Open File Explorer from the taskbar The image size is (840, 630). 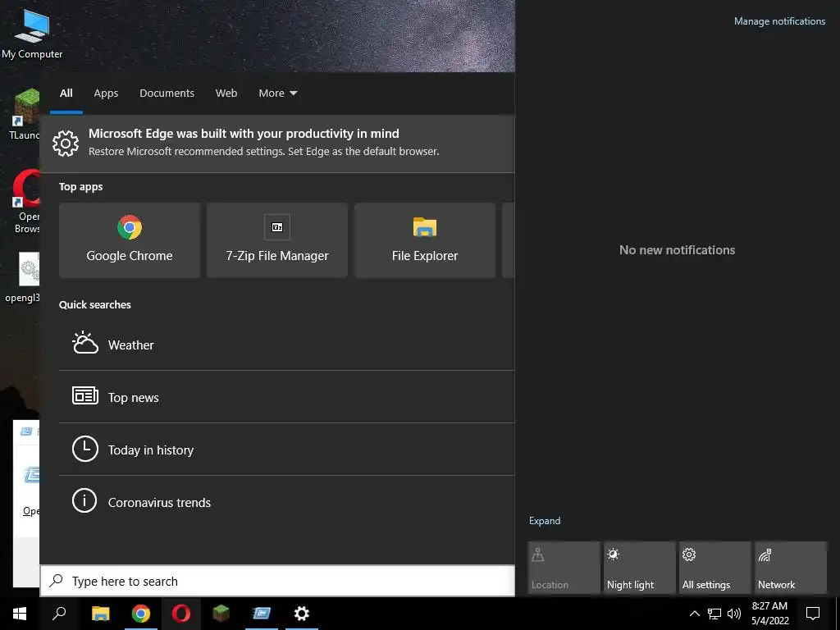(x=100, y=614)
